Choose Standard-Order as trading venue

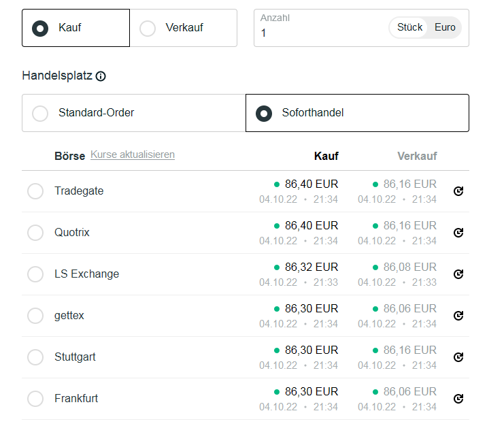[x=41, y=113]
